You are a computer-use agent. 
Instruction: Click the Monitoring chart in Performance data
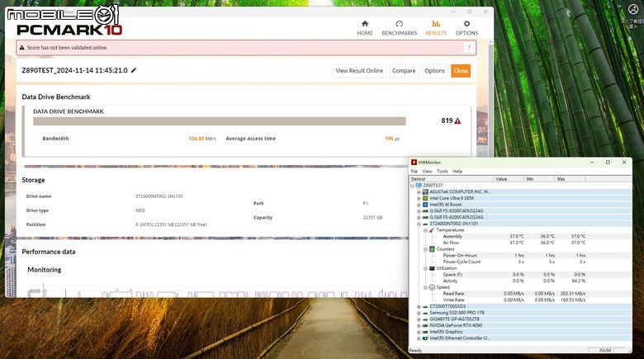(x=218, y=291)
